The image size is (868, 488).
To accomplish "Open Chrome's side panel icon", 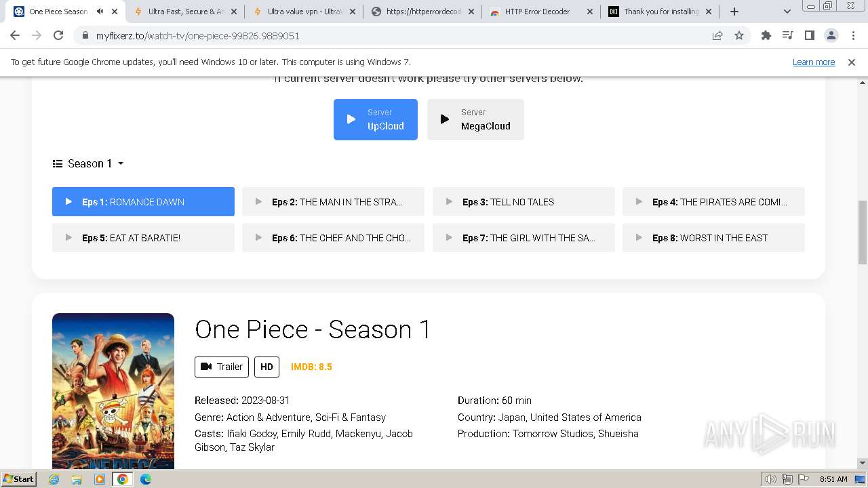I will [810, 36].
